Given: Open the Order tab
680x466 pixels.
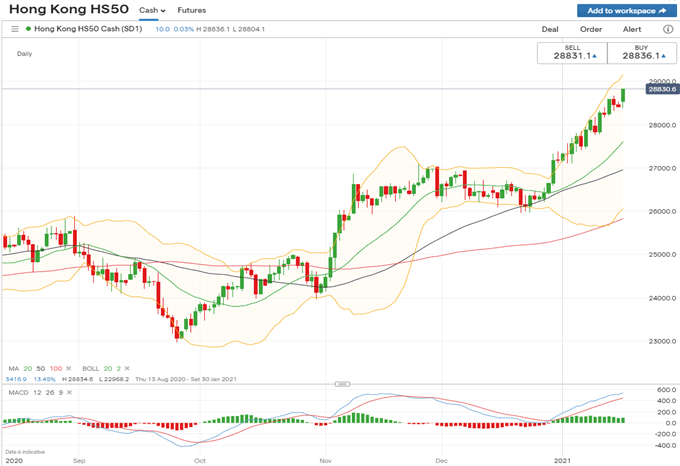Looking at the screenshot, I should point(591,29).
